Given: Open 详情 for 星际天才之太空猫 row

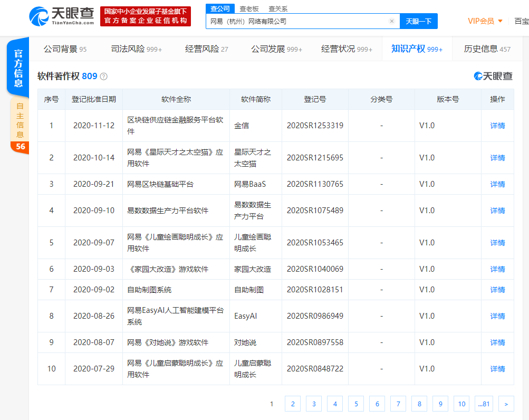Looking at the screenshot, I should point(497,158).
